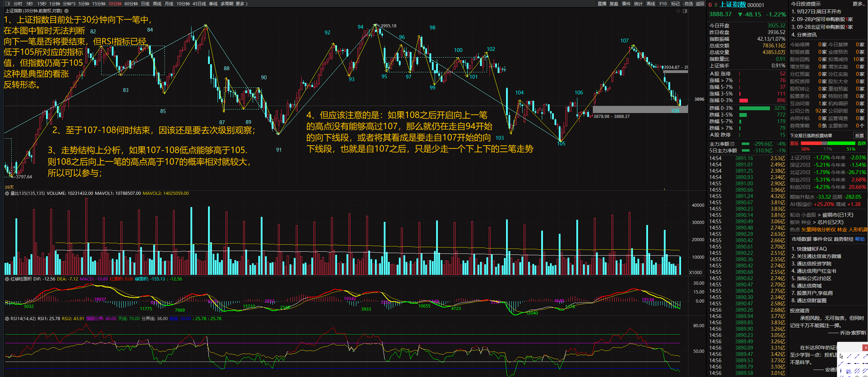The width and height of the screenshot is (868, 377).
Task: Click the 看涨 vote bar red segment
Action: 811,143
